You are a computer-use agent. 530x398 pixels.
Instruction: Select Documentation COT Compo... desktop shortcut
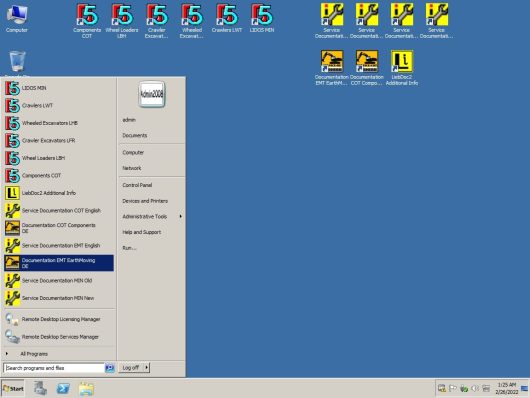pos(366,68)
